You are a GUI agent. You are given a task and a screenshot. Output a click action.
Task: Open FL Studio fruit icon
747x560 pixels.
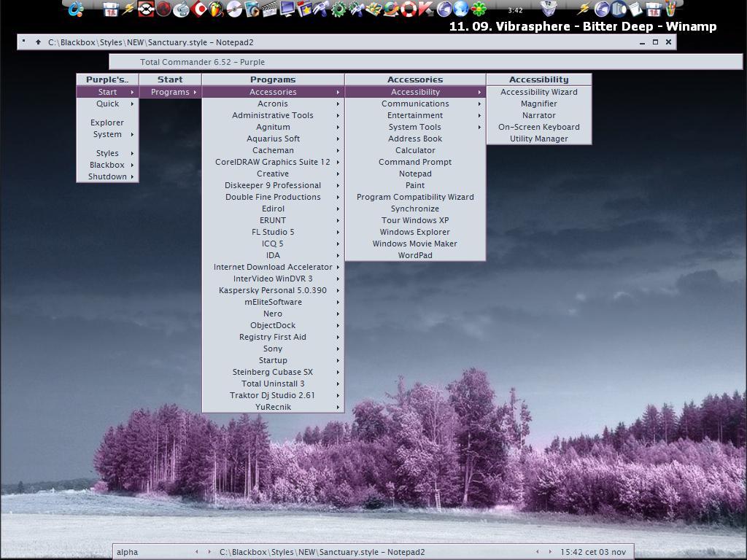[x=216, y=9]
